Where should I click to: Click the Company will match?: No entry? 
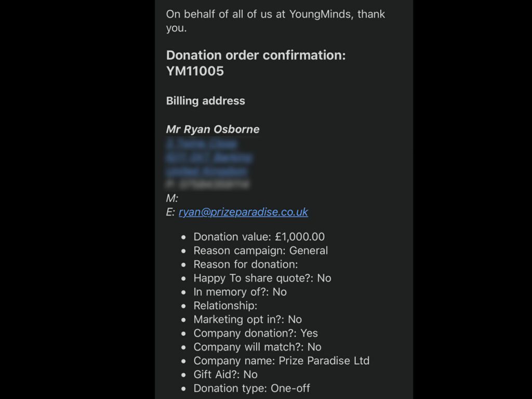(257, 347)
